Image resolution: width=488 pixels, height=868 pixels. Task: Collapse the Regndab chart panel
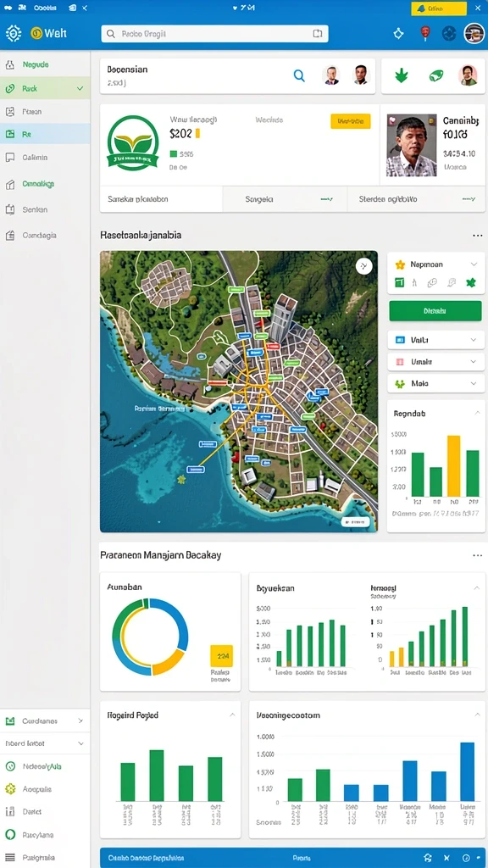(477, 413)
